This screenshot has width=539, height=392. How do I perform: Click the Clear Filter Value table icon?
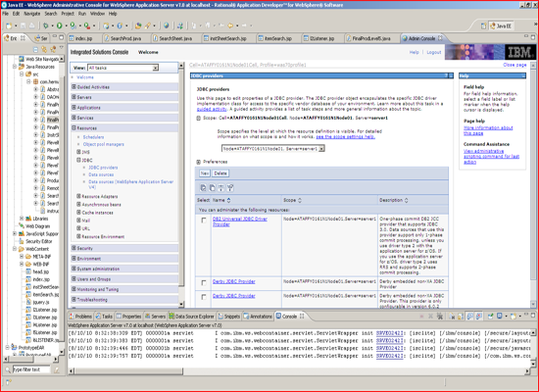click(x=230, y=188)
